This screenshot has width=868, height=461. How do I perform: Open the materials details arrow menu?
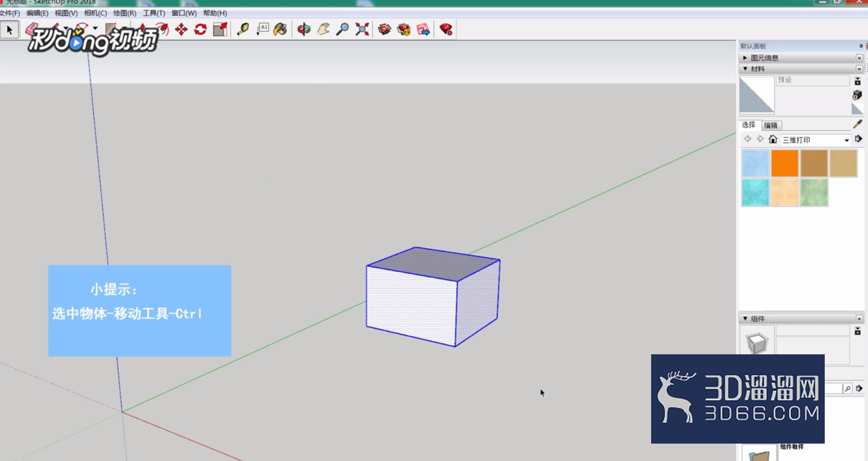[858, 139]
